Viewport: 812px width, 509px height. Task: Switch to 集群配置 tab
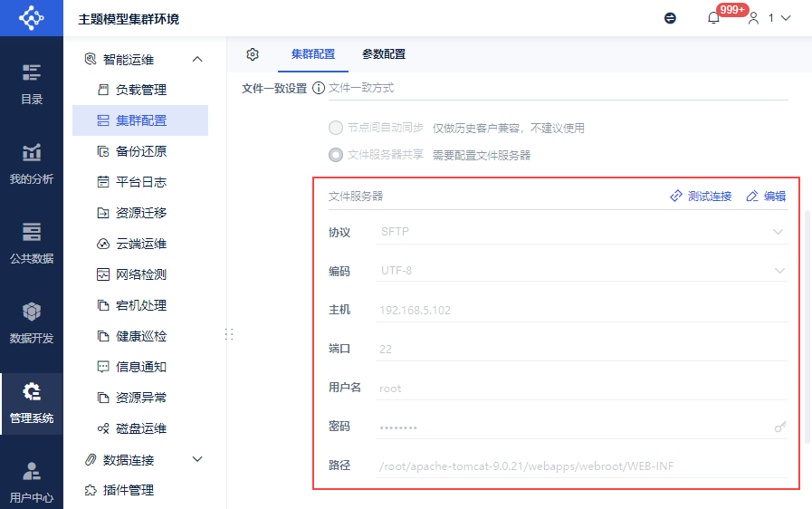pyautogui.click(x=313, y=54)
